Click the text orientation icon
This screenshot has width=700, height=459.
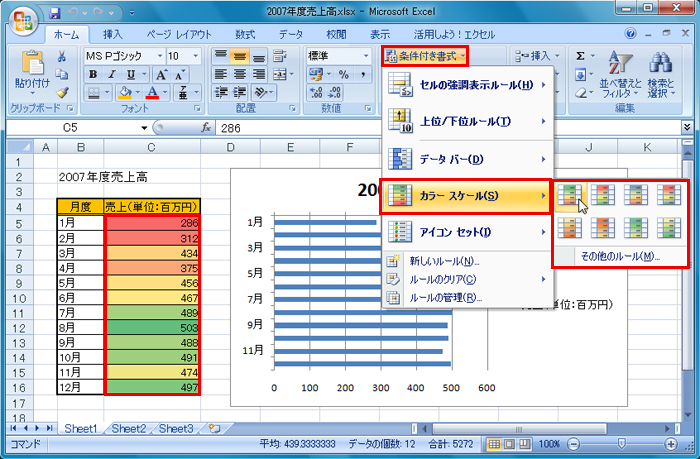(260, 92)
